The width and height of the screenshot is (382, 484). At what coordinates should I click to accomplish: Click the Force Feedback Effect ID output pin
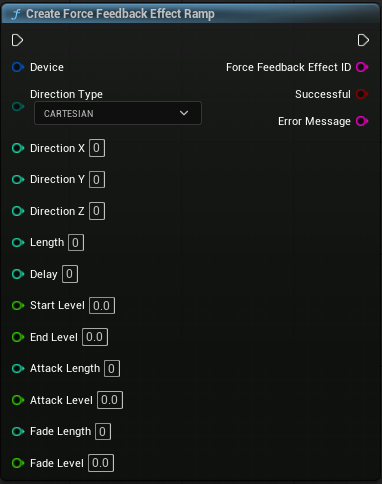pos(362,67)
